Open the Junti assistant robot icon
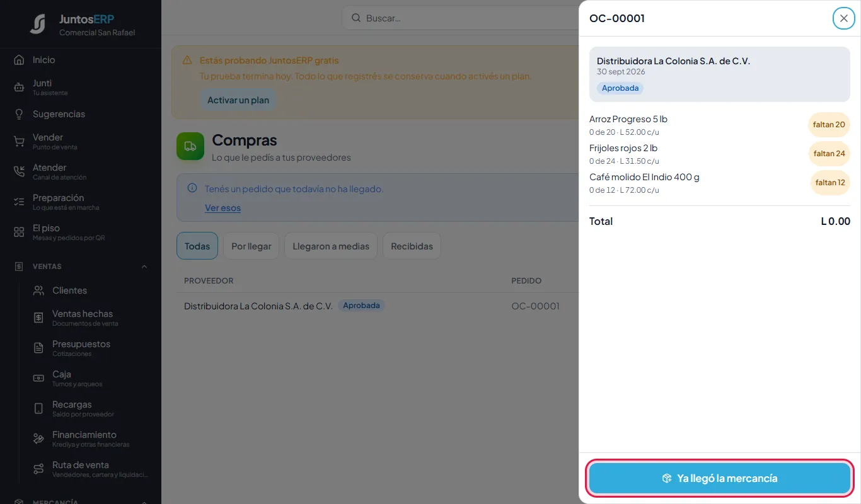861x504 pixels. (19, 88)
